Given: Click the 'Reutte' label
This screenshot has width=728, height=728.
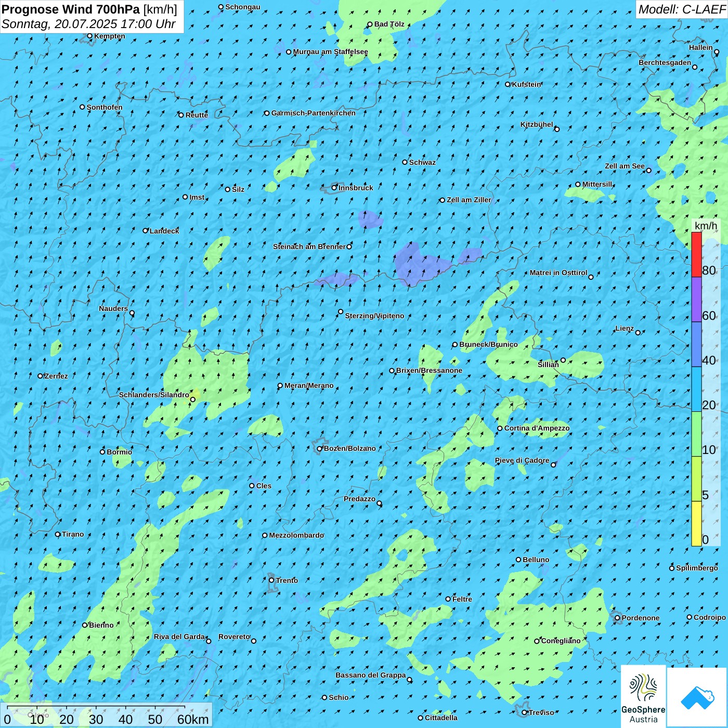Looking at the screenshot, I should [x=197, y=115].
